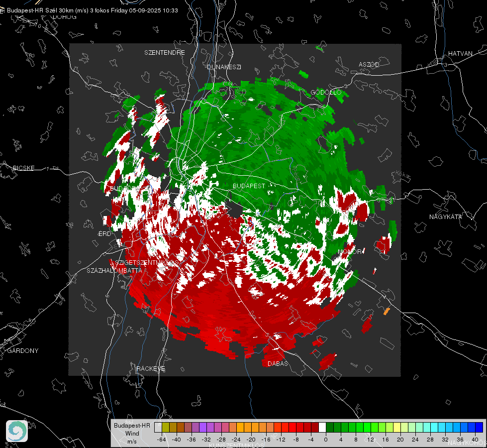Click the 24 legend value
This screenshot has height=448, width=487.
(415, 440)
